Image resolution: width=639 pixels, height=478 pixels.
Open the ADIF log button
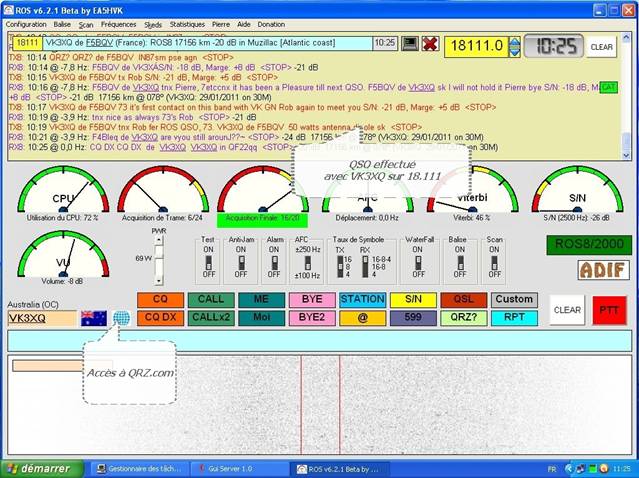(x=603, y=270)
